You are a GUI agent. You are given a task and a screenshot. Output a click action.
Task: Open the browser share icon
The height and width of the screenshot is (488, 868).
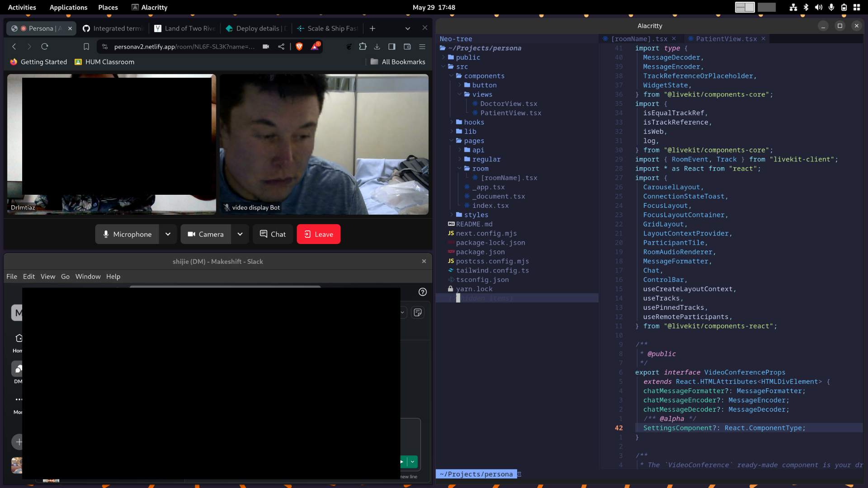[281, 47]
